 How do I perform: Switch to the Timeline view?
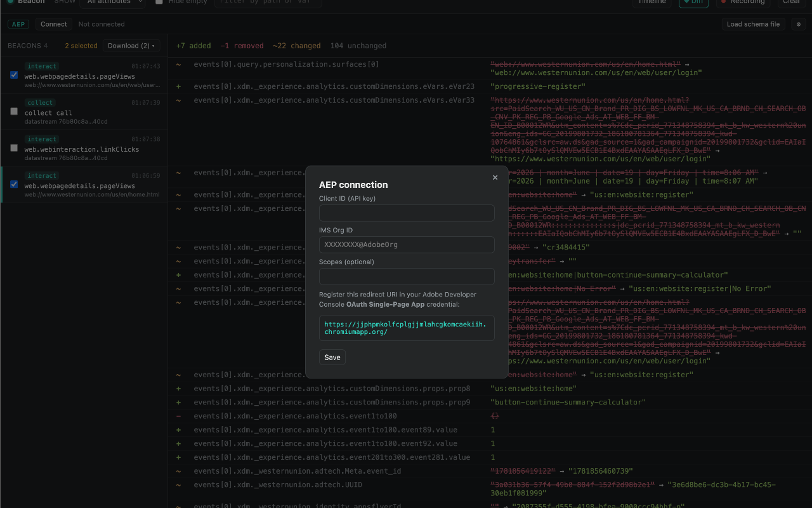pyautogui.click(x=652, y=3)
